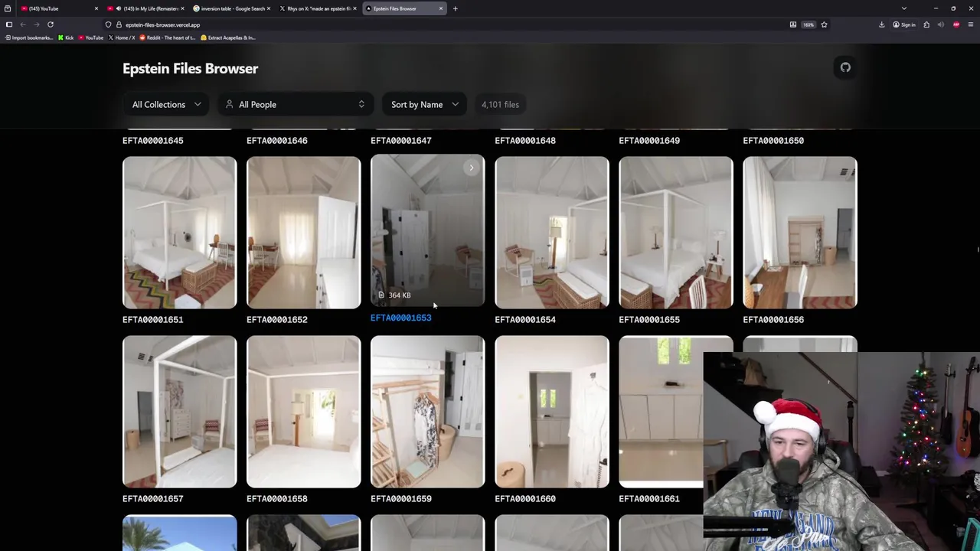Open the Extract Acapellas bookmark
Image resolution: width=980 pixels, height=551 pixels.
[x=228, y=37]
